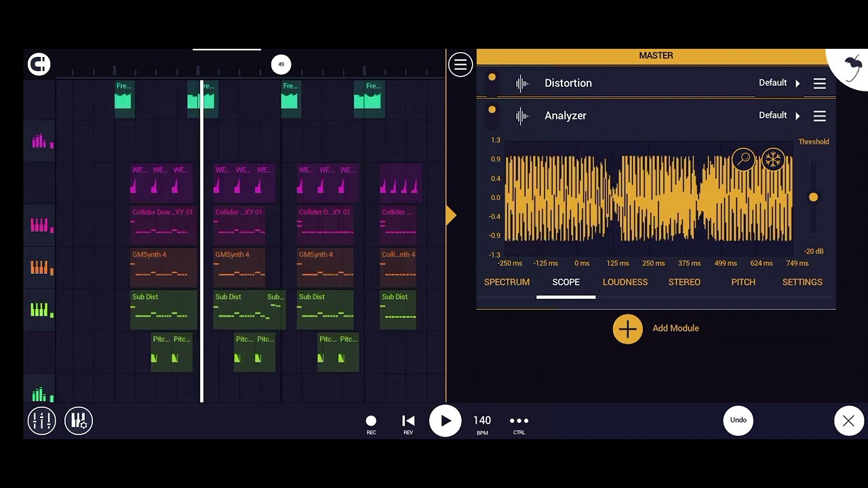Click the Threshold label
The image size is (868, 488).
814,142
